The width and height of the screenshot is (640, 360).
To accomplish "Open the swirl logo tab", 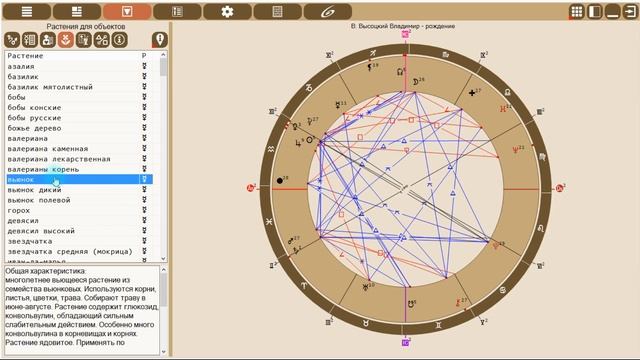I will (x=328, y=11).
